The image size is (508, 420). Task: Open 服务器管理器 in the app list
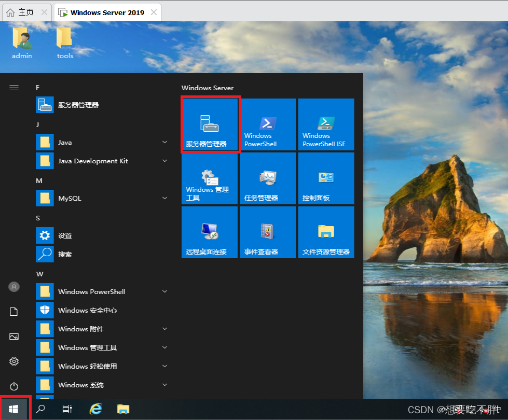point(102,105)
